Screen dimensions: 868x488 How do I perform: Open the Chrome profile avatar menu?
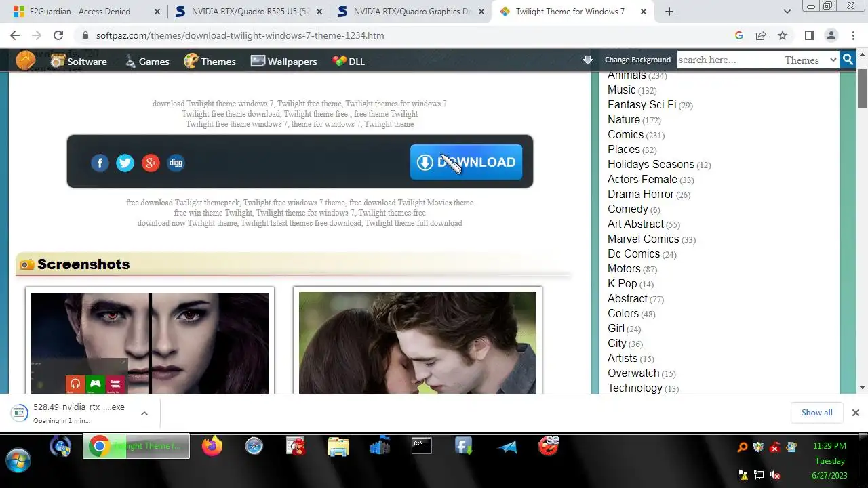(831, 35)
